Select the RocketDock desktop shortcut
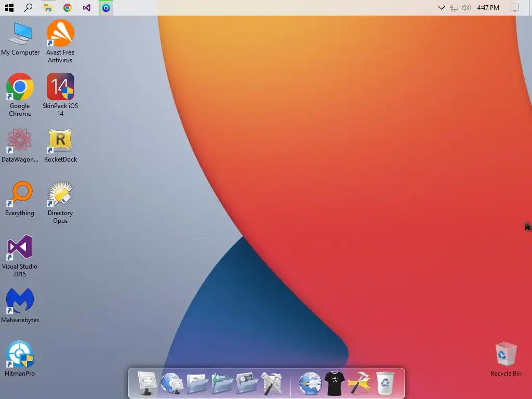Screen dimensions: 532x399 point(60,145)
